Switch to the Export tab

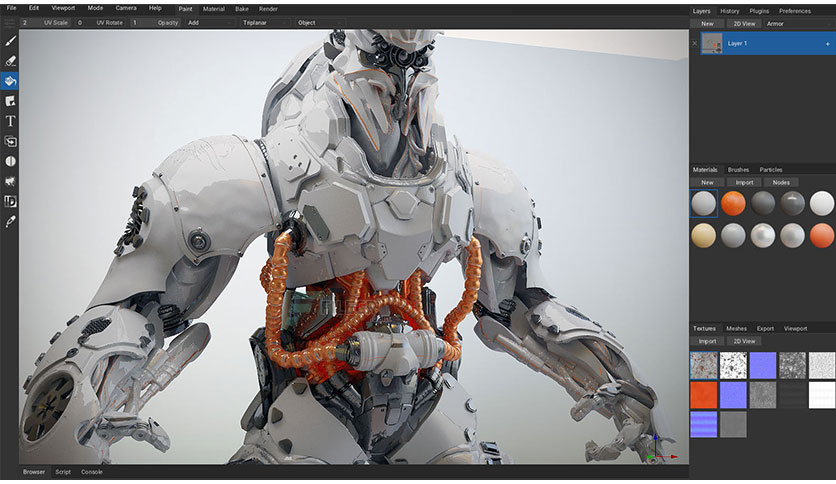(x=765, y=328)
